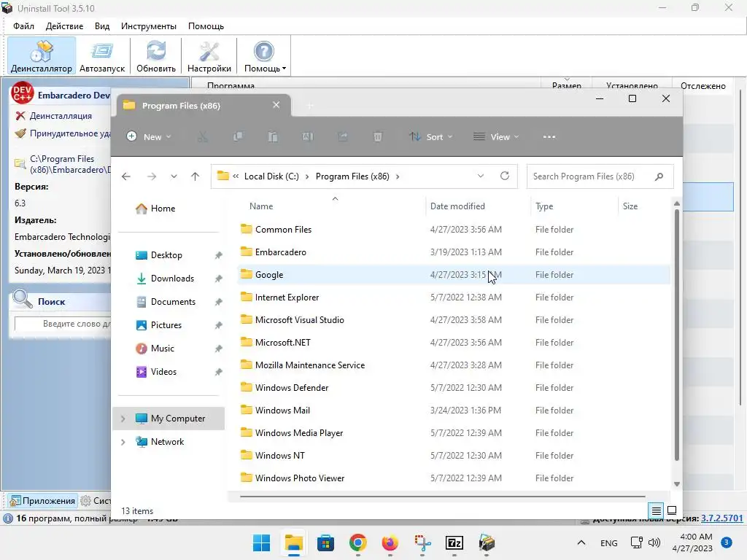Open Pictures in navigation pane
747x560 pixels.
pos(166,325)
